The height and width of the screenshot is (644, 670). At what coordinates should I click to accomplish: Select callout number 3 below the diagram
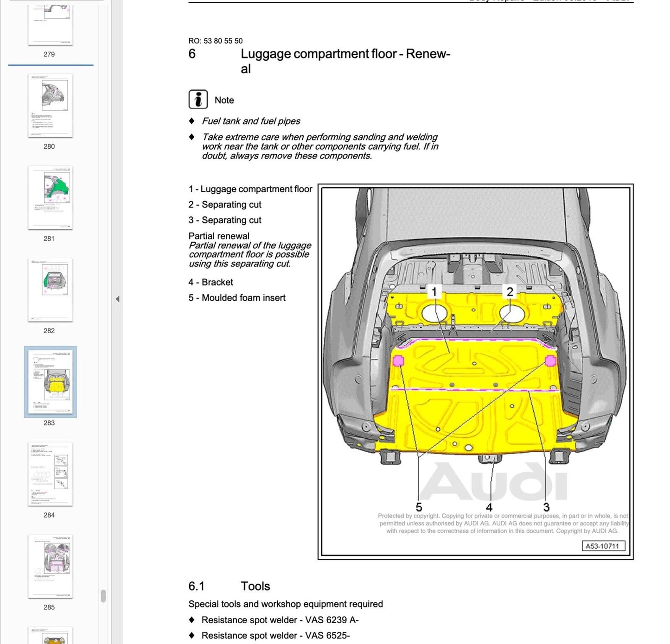[546, 507]
